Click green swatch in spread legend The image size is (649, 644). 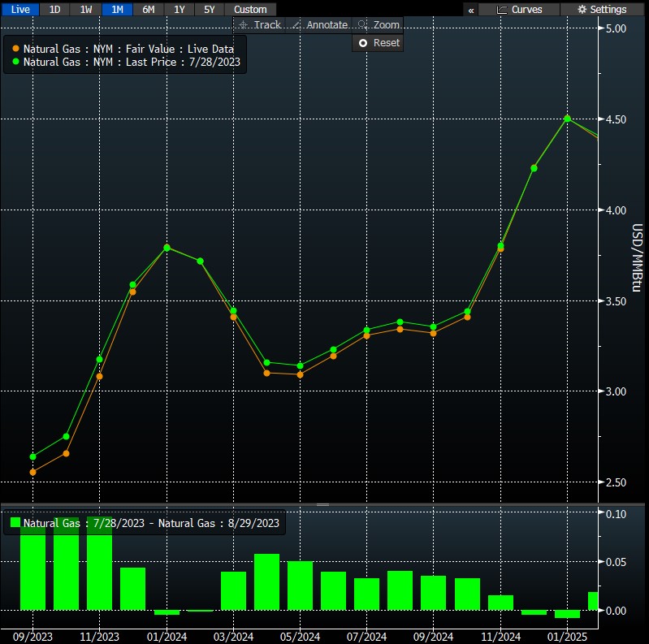click(14, 524)
